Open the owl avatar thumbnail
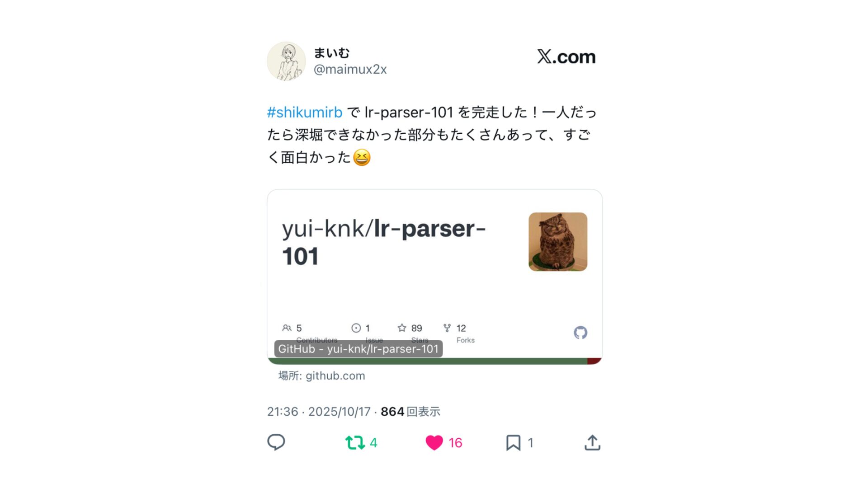 [558, 242]
